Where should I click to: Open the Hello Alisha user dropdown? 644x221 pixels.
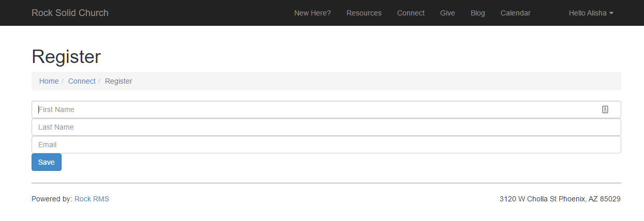[591, 13]
